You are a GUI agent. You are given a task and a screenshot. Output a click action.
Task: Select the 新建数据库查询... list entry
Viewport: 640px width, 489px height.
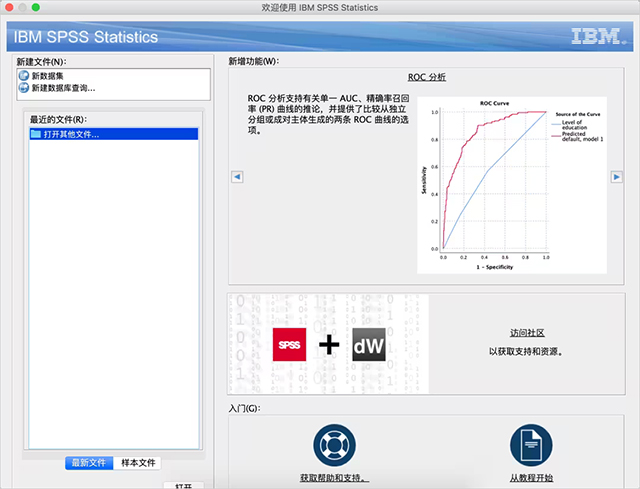[x=114, y=88]
